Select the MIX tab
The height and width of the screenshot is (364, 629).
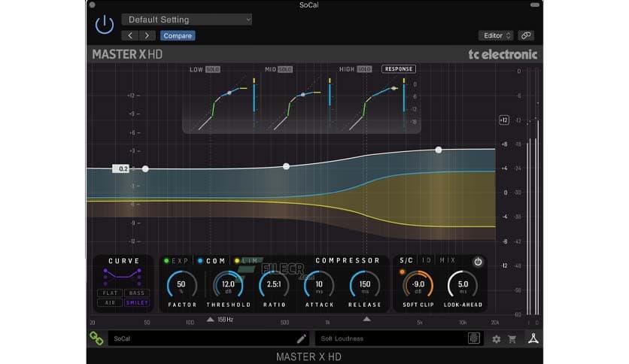448,260
